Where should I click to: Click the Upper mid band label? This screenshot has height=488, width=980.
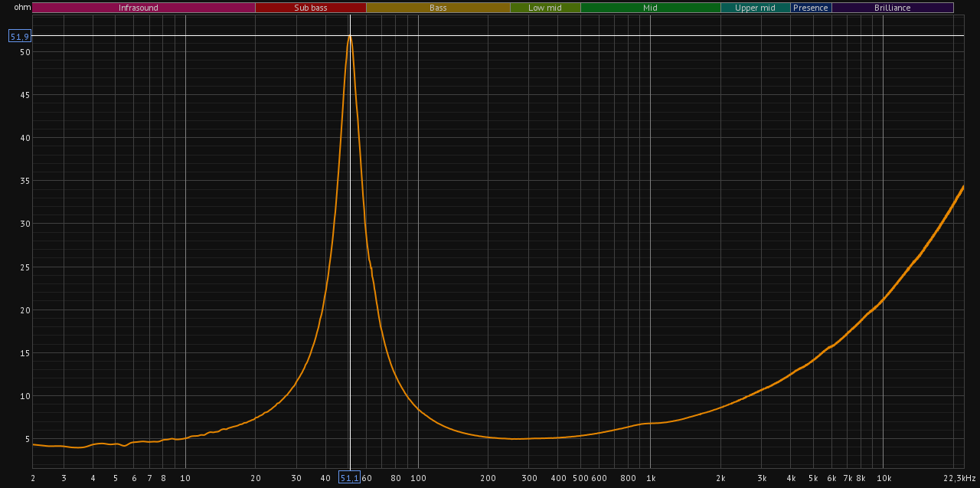click(755, 8)
